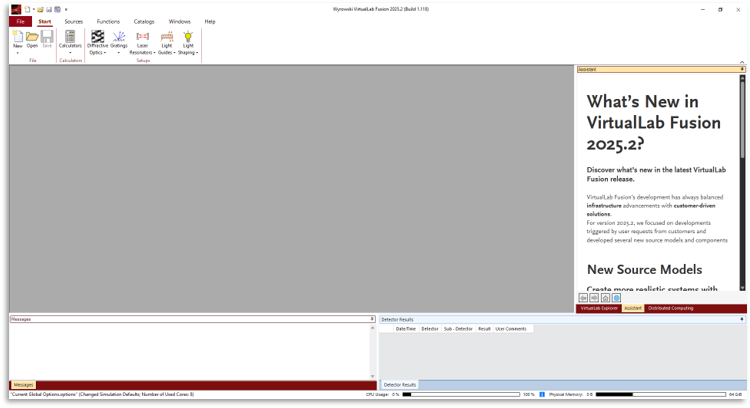This screenshot has width=750, height=408.
Task: Select the Light Guides setup icon
Action: (x=166, y=37)
